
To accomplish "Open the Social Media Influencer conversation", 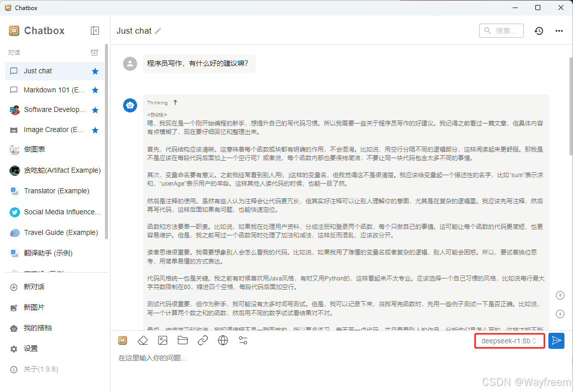I will click(54, 212).
